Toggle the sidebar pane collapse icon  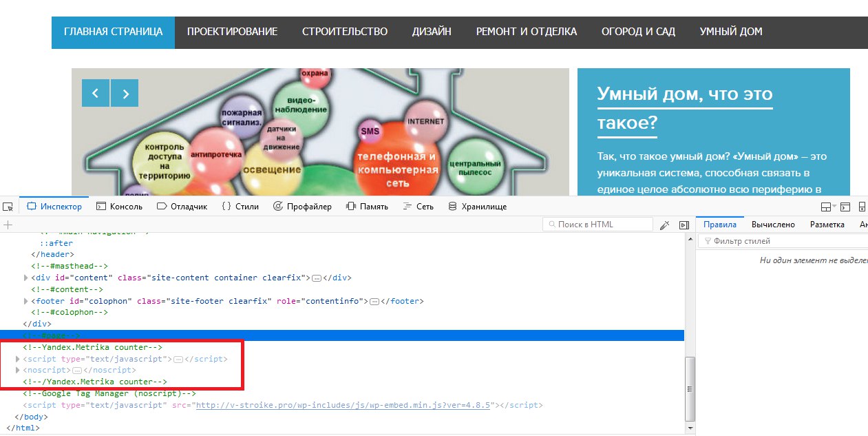(x=684, y=225)
